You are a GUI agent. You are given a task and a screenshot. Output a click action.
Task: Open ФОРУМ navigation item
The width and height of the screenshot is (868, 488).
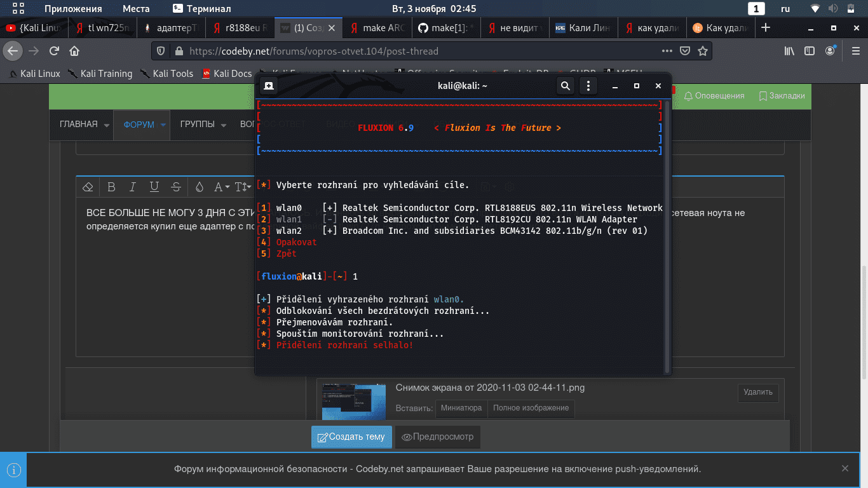(x=139, y=125)
